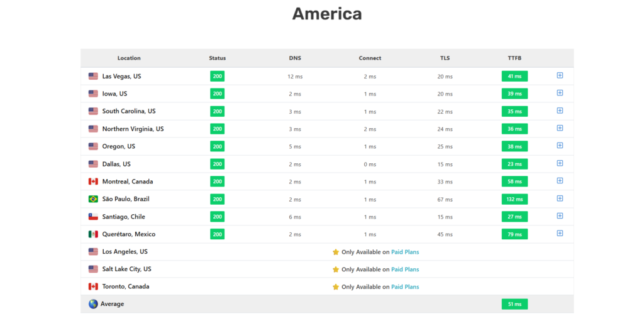
Task: Open Paid Plans link for Toronto, Canada
Action: pyautogui.click(x=405, y=287)
